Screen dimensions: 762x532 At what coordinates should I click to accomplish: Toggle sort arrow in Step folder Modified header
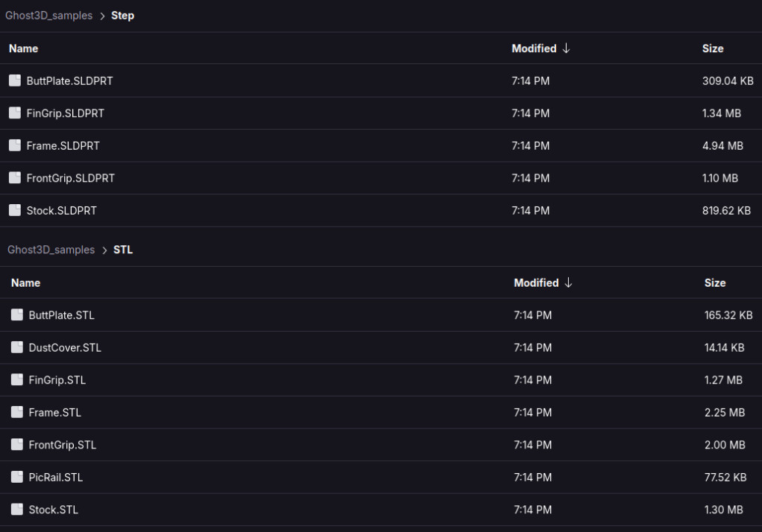(566, 48)
